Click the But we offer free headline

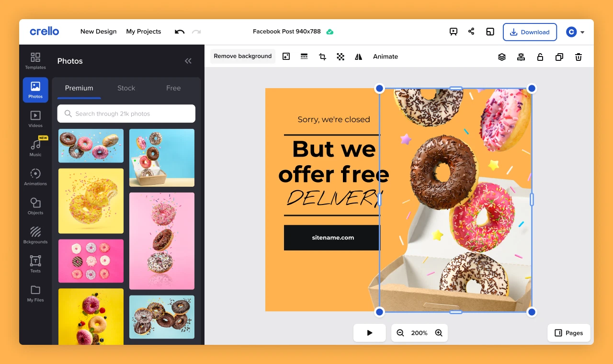click(333, 161)
